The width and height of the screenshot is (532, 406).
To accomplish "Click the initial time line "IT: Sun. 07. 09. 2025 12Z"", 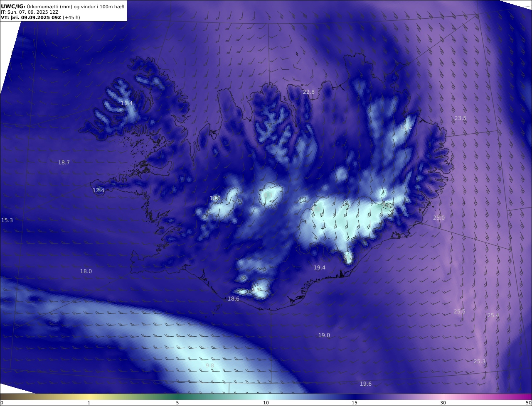I will pos(30,12).
